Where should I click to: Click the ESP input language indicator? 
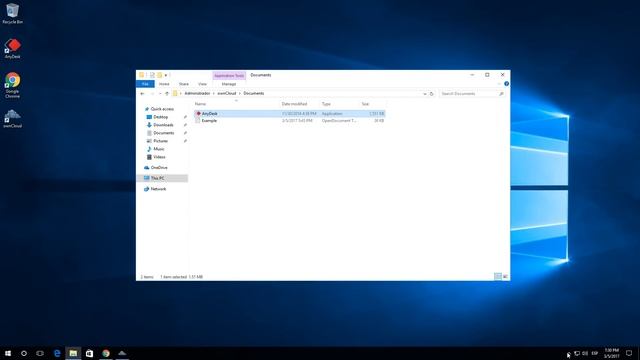click(595, 353)
